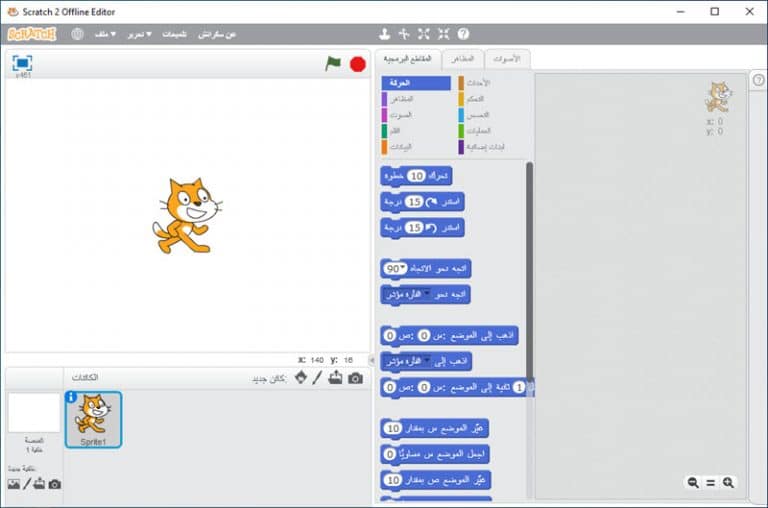768x508 pixels.
Task: Select the Shrink sprite tool
Action: (x=443, y=34)
